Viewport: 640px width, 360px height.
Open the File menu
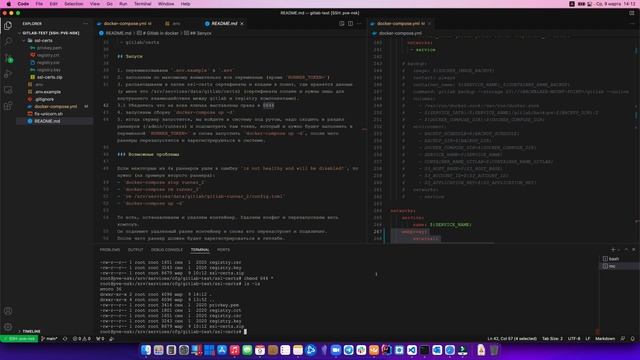click(39, 4)
